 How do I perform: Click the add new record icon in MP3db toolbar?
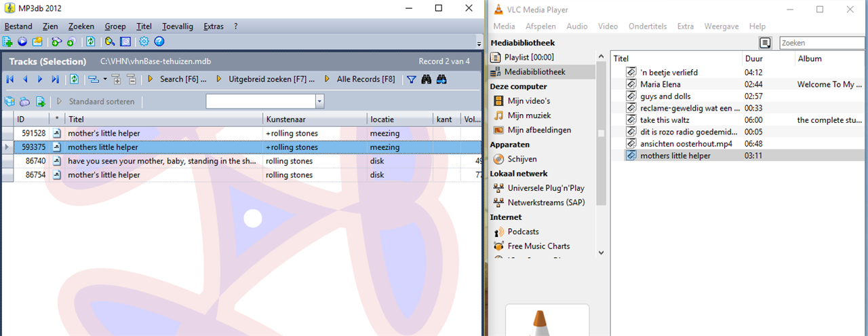click(7, 42)
